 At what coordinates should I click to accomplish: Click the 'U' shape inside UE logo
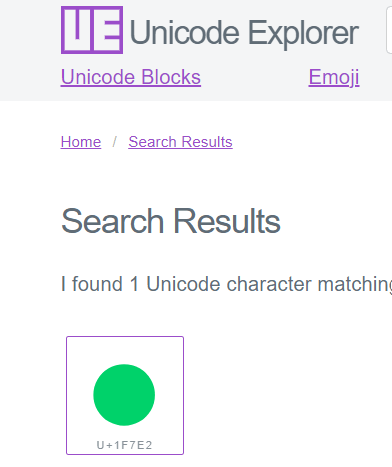(77, 28)
